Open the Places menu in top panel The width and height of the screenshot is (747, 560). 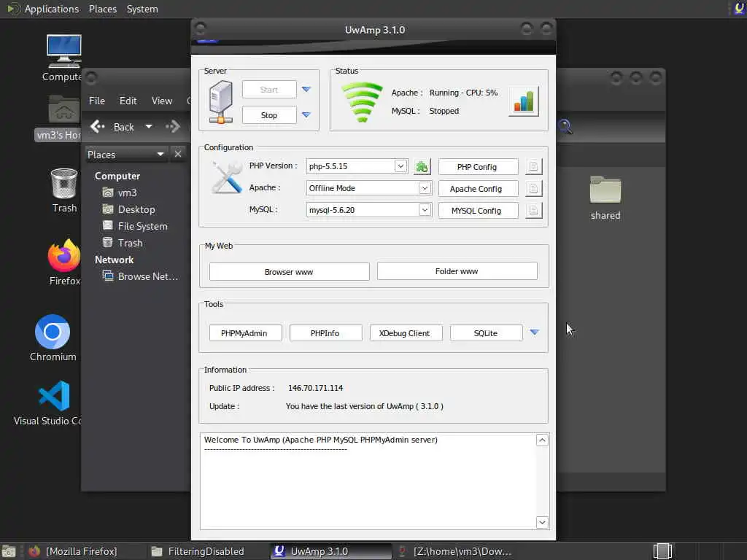[103, 9]
